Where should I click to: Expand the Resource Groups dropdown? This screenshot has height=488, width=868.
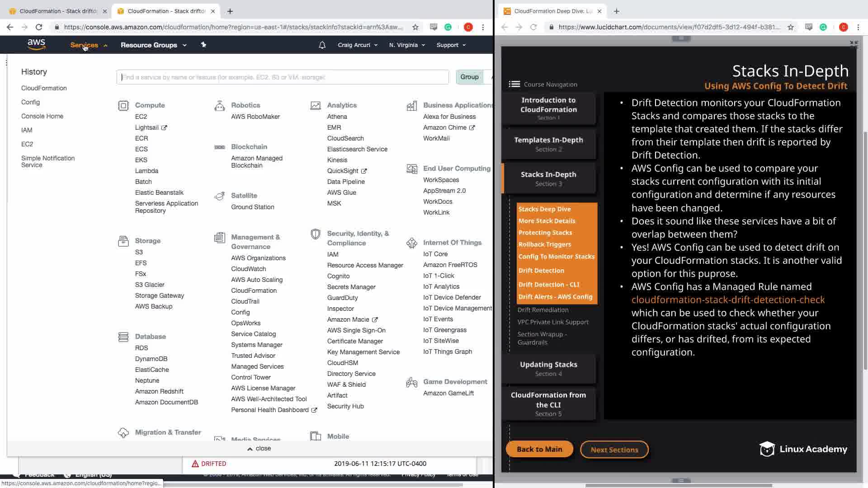[x=153, y=45]
